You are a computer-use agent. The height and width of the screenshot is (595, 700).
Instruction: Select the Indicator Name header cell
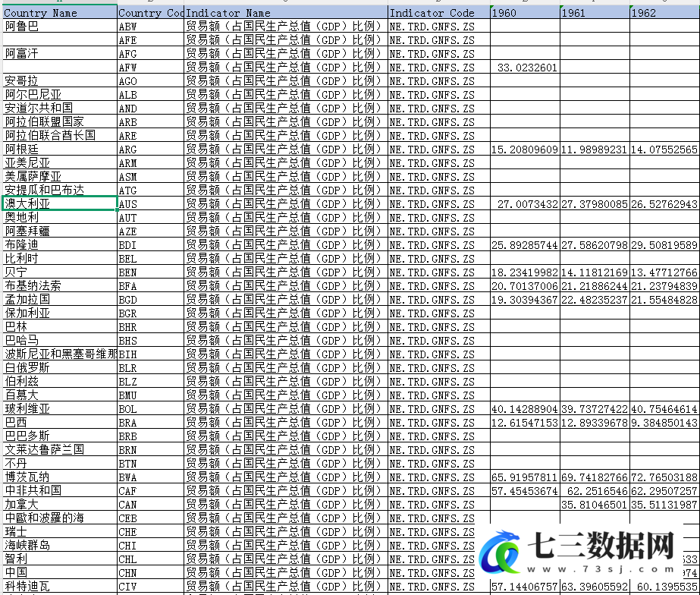(x=286, y=12)
